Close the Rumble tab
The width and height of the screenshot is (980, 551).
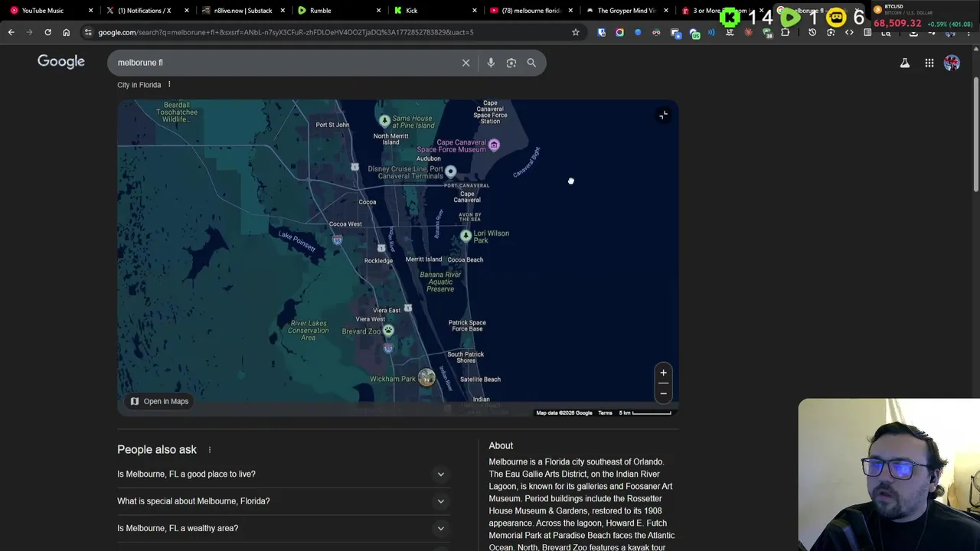378,11
